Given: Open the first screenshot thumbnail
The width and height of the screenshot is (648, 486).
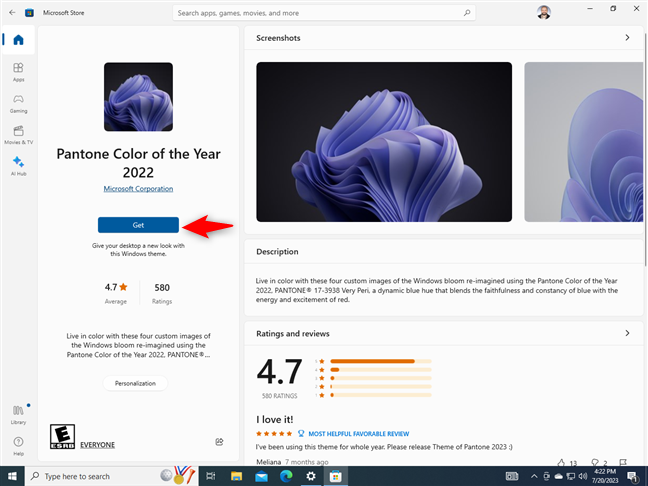Looking at the screenshot, I should (384, 142).
